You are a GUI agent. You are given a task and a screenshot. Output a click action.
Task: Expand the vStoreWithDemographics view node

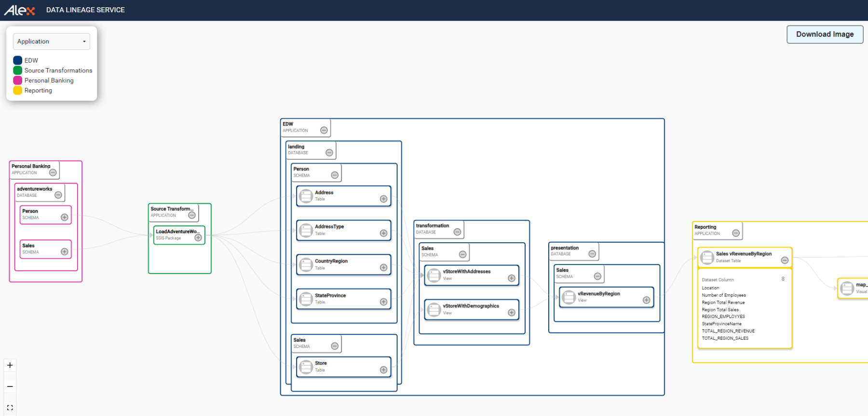point(512,313)
